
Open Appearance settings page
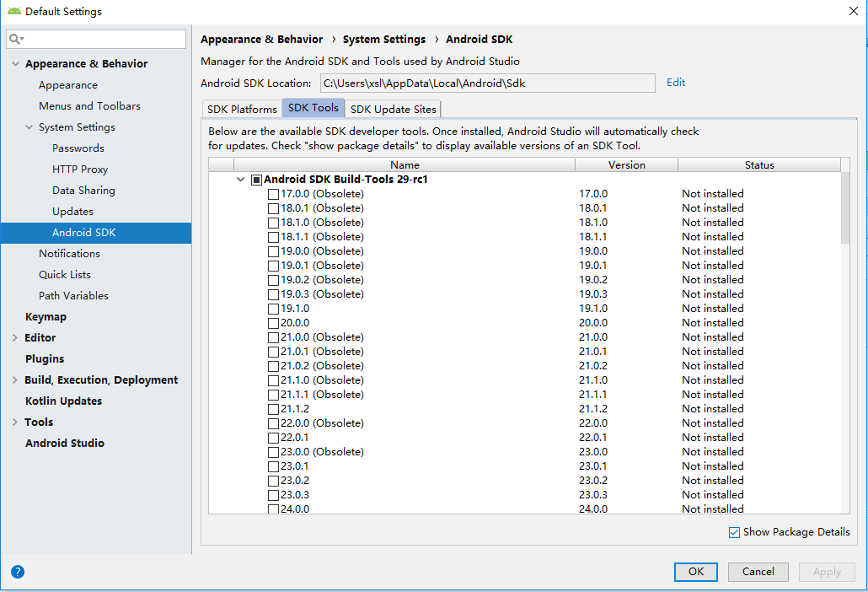(68, 84)
